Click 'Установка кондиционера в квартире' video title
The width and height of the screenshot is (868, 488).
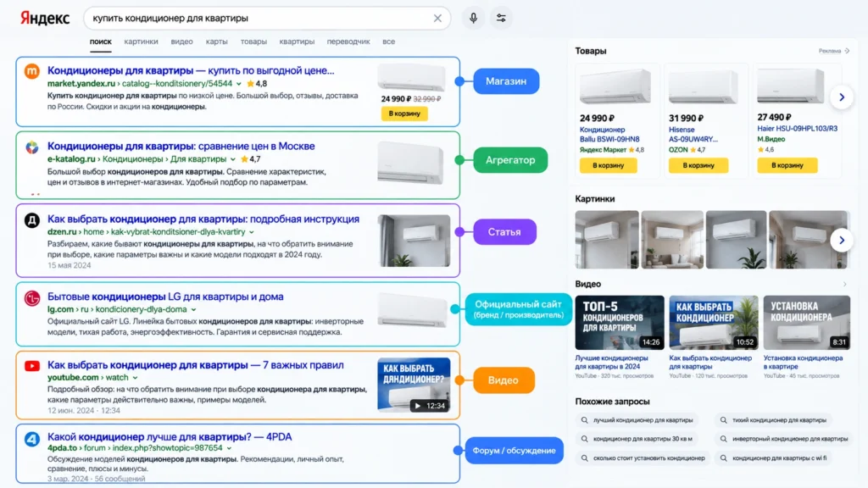click(x=804, y=363)
